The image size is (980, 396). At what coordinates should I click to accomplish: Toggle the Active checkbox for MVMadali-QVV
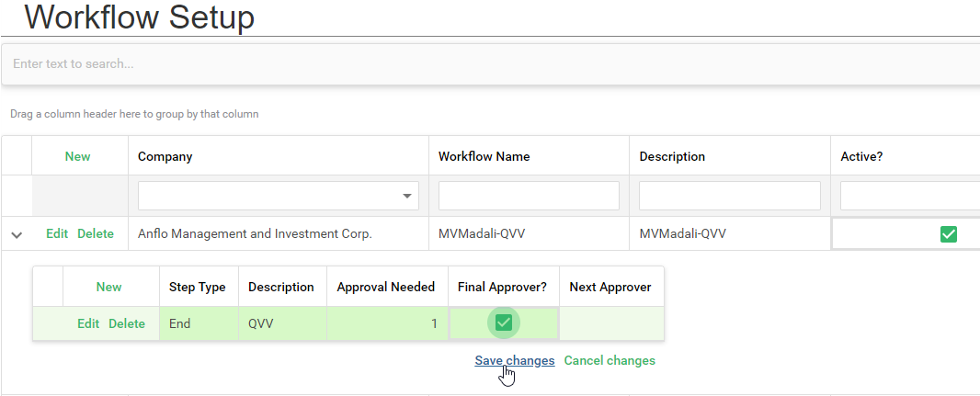coord(948,234)
